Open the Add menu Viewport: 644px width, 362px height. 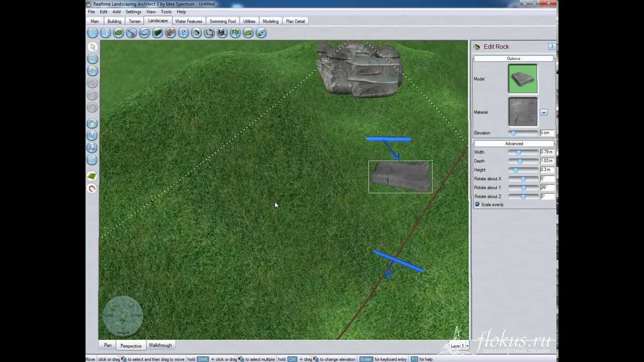[x=116, y=12]
